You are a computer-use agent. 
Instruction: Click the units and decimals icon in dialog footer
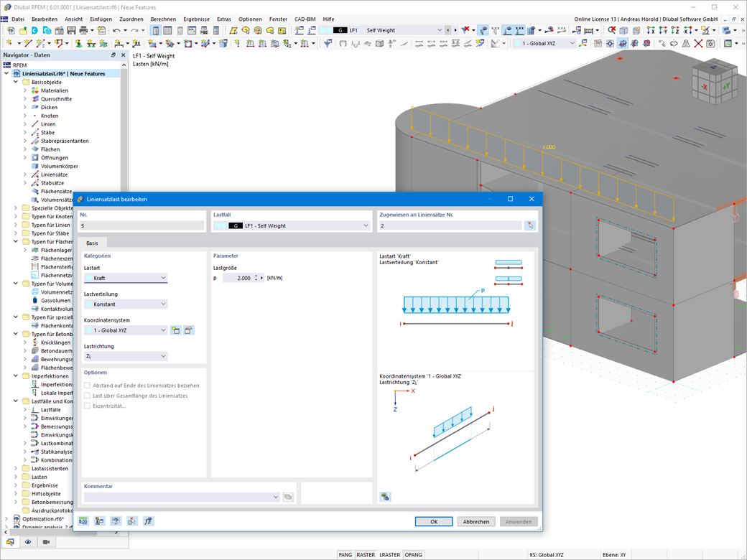[83, 521]
